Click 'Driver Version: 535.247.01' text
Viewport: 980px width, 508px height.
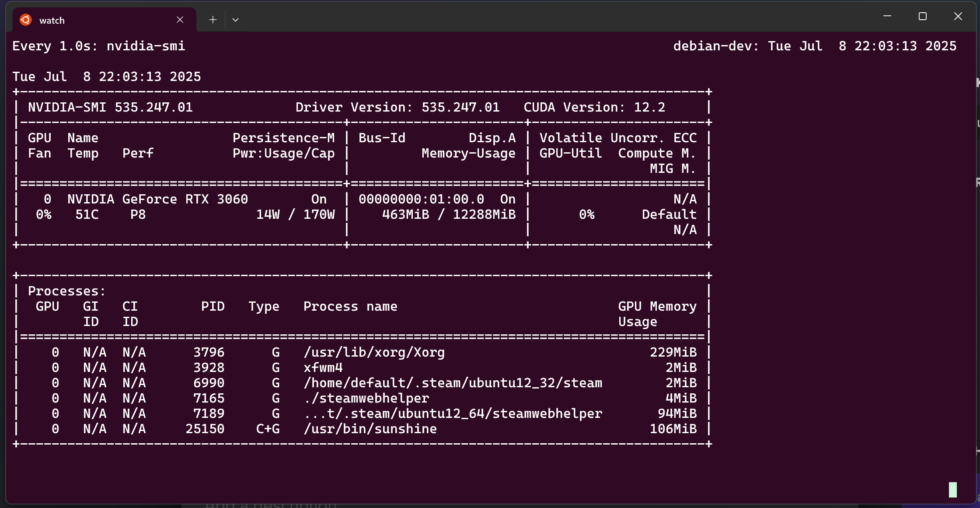[x=398, y=107]
